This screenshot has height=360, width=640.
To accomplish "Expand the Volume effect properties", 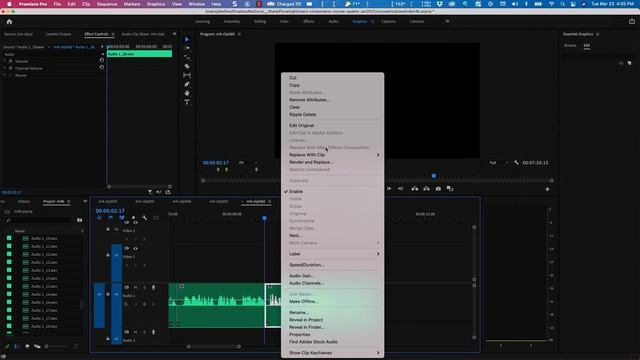I will (5, 61).
